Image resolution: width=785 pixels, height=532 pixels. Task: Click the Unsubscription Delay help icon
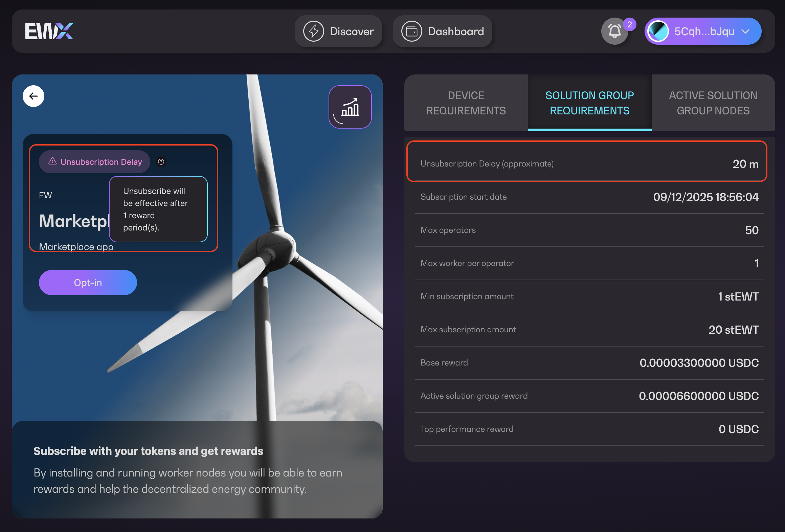[x=161, y=162]
